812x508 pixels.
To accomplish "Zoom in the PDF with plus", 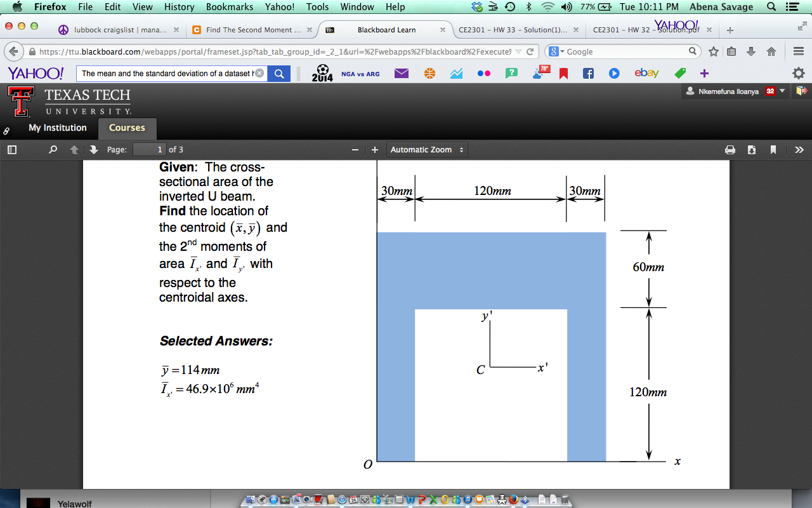I will (375, 150).
